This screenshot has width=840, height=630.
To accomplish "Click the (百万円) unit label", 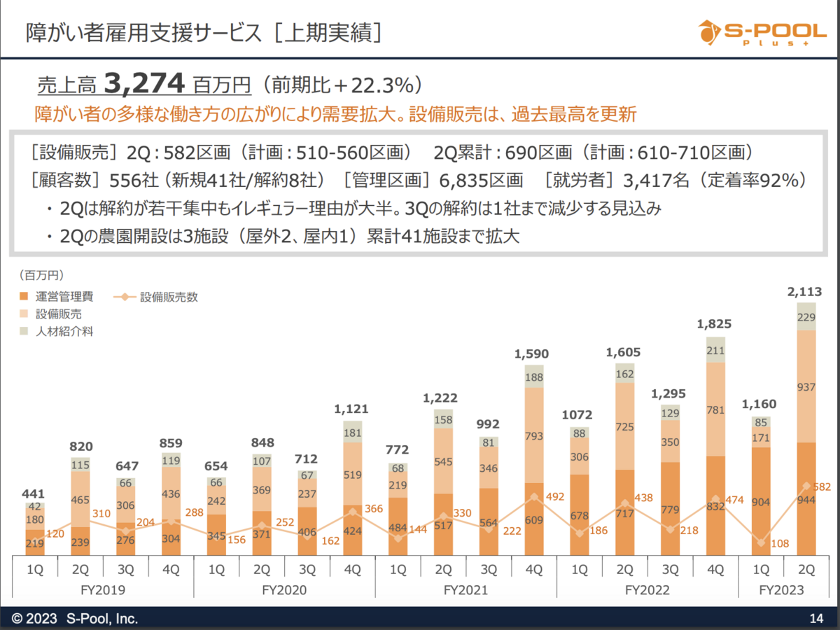I will coord(41,275).
